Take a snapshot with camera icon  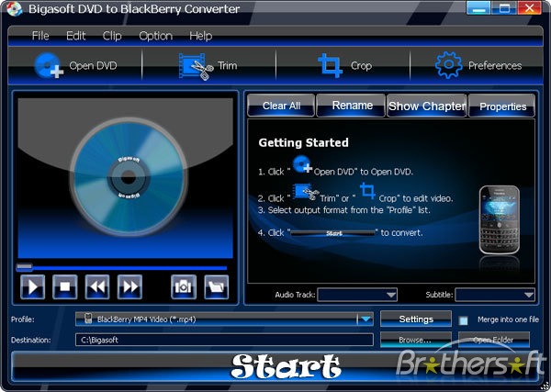click(x=184, y=287)
